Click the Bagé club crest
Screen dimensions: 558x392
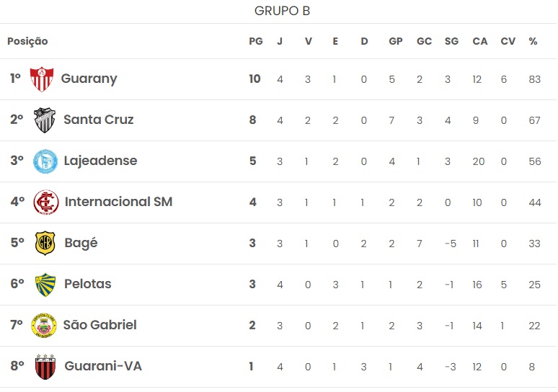click(45, 244)
